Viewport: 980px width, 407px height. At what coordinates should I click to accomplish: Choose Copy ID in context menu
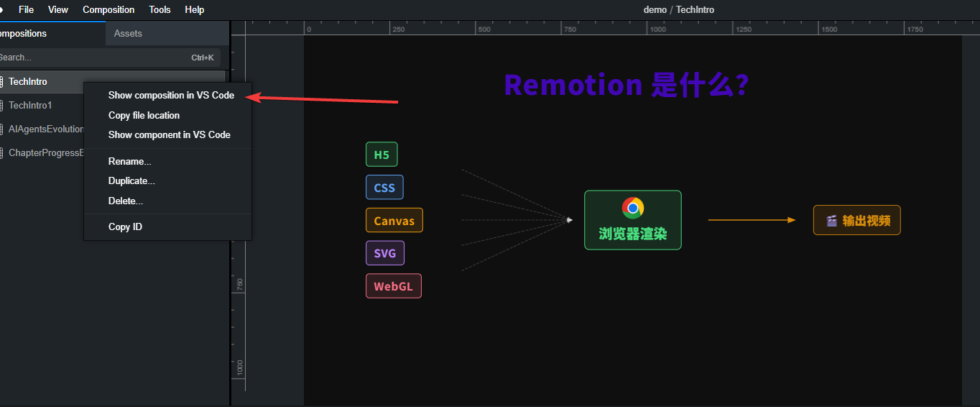[125, 227]
